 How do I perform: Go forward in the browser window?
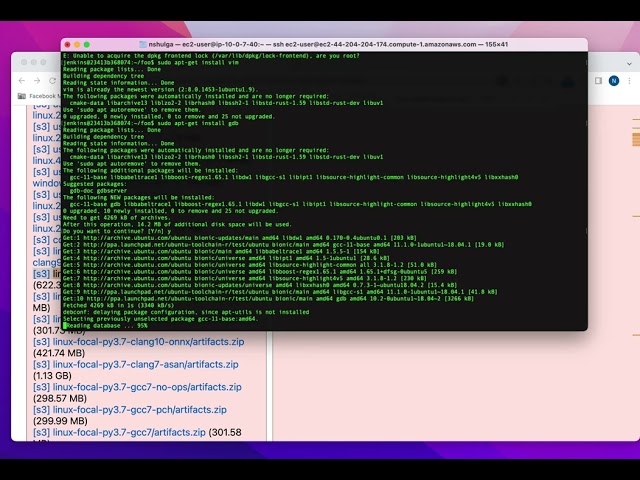[x=37, y=81]
